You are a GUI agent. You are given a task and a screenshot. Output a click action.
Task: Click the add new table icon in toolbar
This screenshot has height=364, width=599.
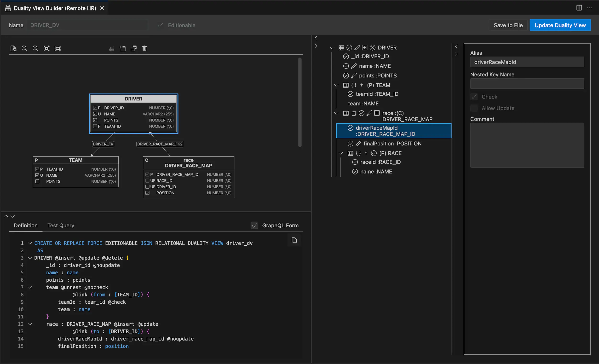[x=122, y=48]
